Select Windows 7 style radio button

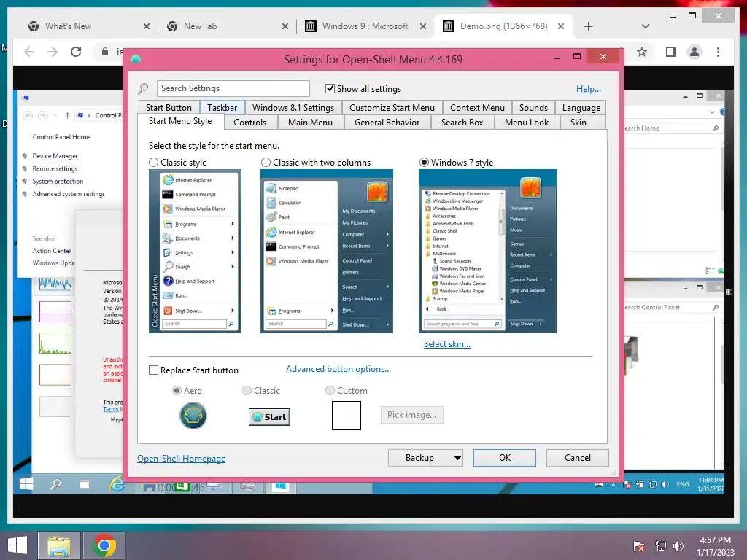(x=424, y=163)
